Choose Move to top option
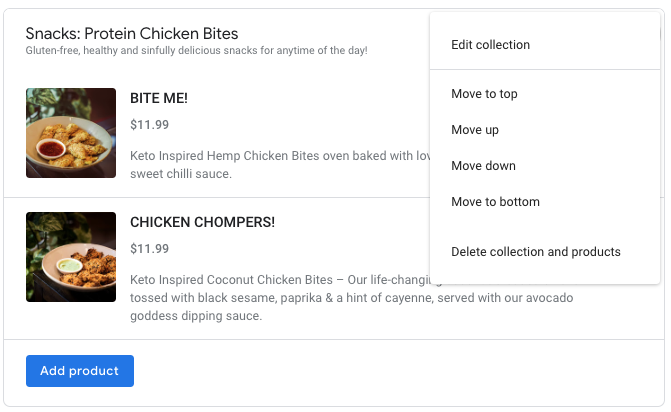Viewport: 671px width, 412px height. point(484,94)
